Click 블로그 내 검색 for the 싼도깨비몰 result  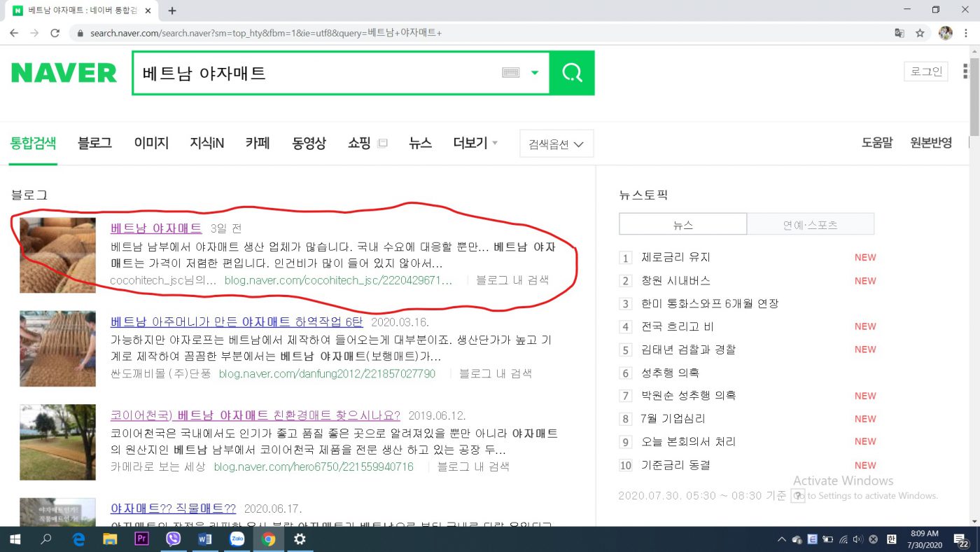pyautogui.click(x=496, y=373)
